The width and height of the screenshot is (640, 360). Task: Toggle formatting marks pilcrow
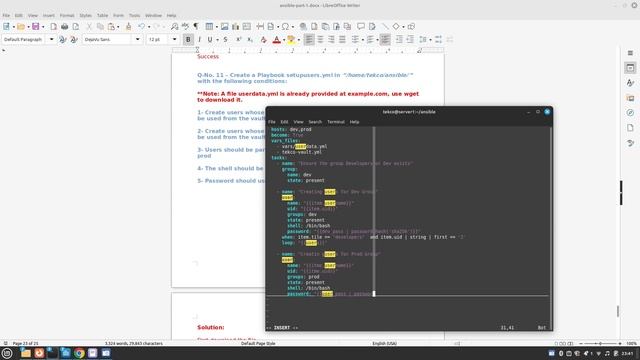click(196, 27)
